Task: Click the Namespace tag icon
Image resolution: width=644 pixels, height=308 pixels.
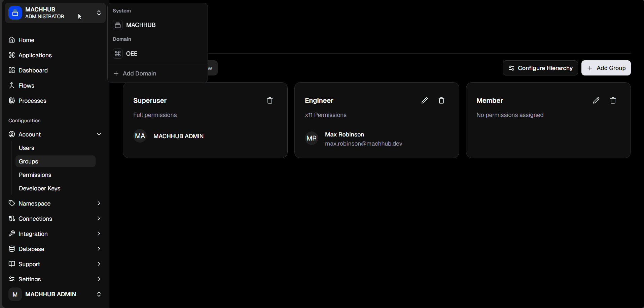Action: click(12, 203)
